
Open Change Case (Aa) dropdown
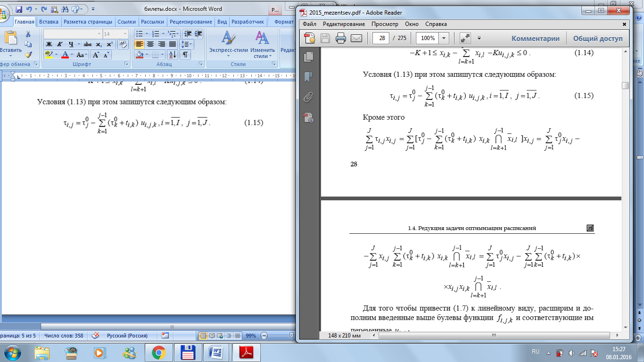point(82,55)
